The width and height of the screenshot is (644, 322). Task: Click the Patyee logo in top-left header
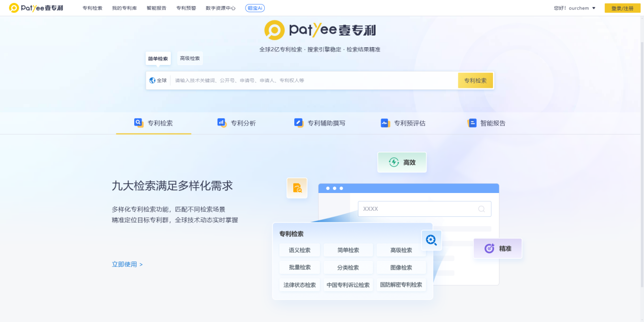click(x=36, y=8)
